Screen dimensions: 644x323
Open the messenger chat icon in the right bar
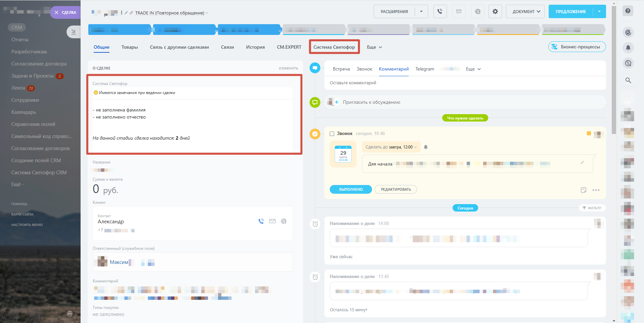(628, 63)
